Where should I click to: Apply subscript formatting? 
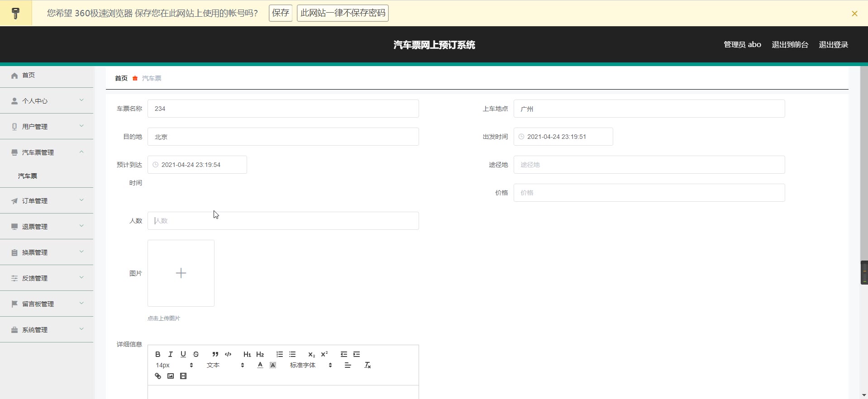click(311, 354)
